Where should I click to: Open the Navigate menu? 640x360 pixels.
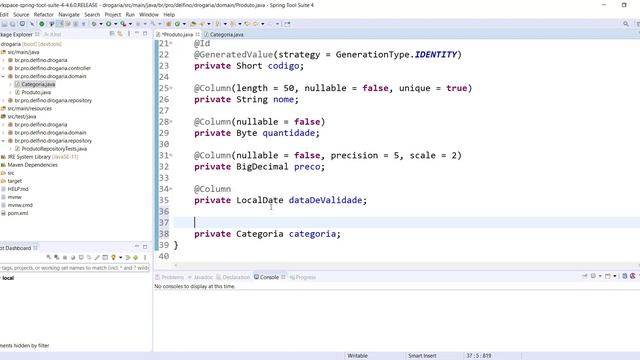[69, 14]
